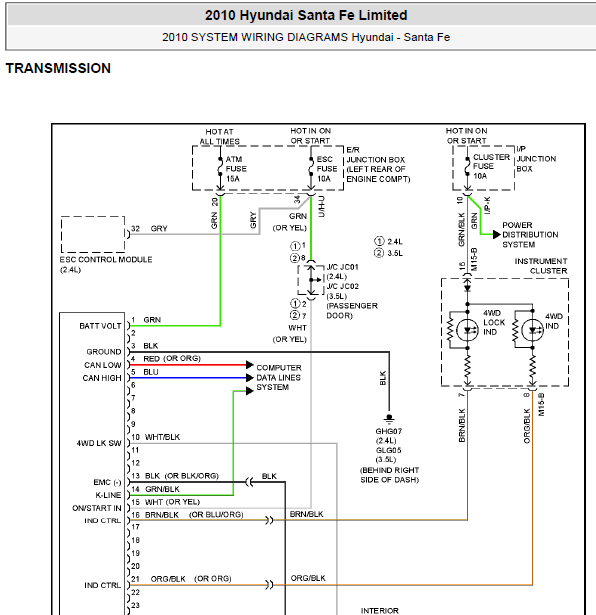Click the 'I/P JUNCTION BOX' label
596x615 pixels.
(x=536, y=159)
